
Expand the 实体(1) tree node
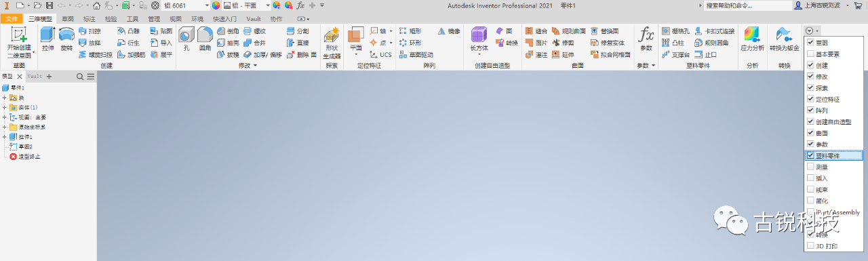(x=5, y=107)
